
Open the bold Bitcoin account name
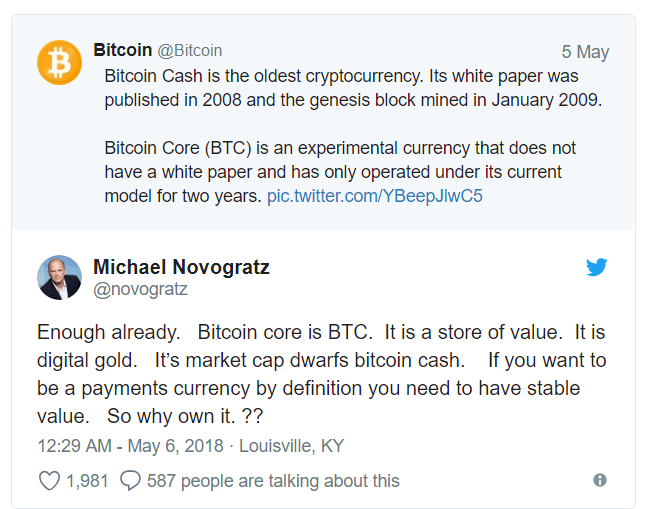(x=122, y=50)
